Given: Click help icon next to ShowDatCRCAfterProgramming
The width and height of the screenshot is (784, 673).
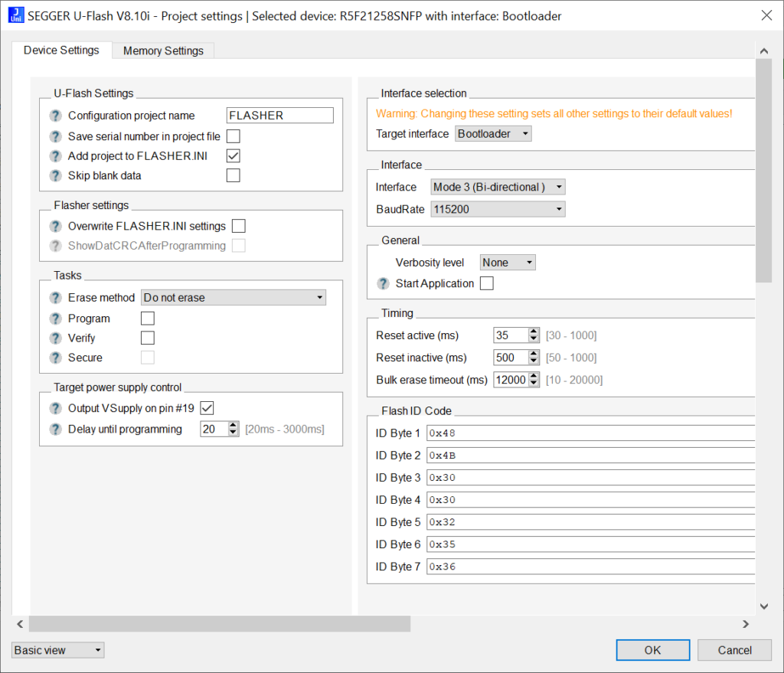Looking at the screenshot, I should [55, 246].
